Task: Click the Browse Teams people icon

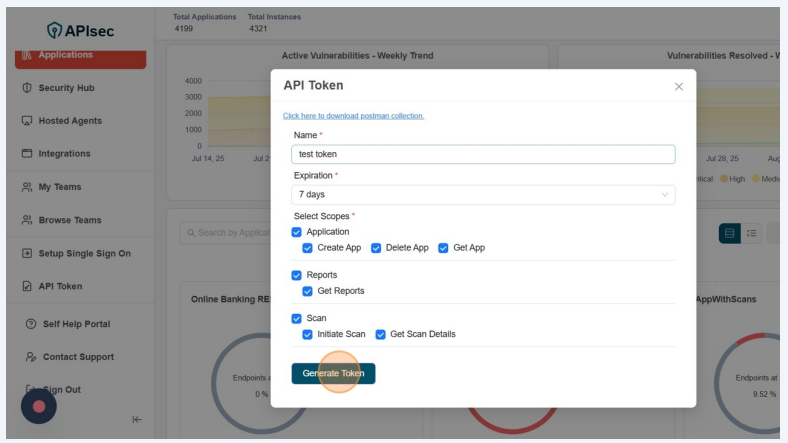Action: point(27,220)
